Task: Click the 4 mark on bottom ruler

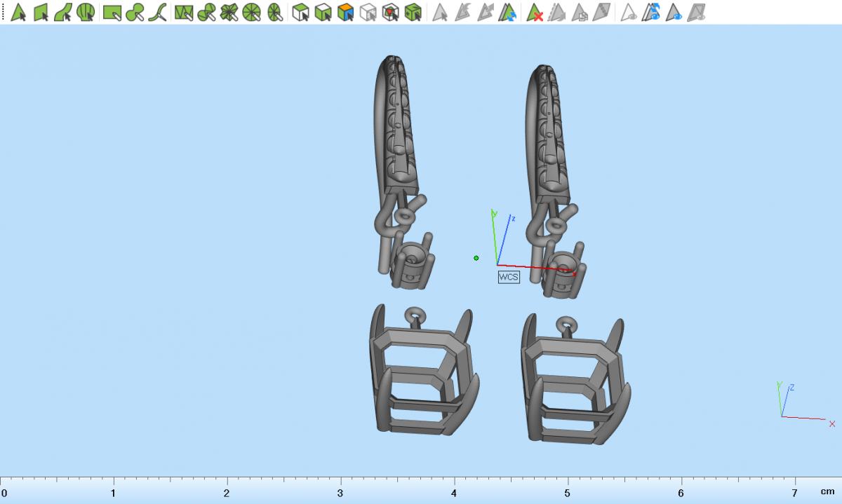Action: pos(453,493)
